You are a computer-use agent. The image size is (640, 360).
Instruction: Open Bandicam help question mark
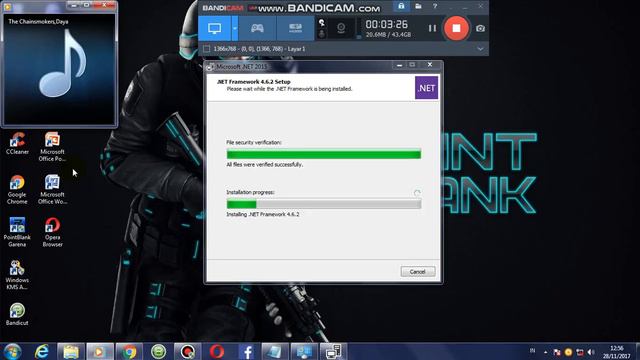[435, 6]
